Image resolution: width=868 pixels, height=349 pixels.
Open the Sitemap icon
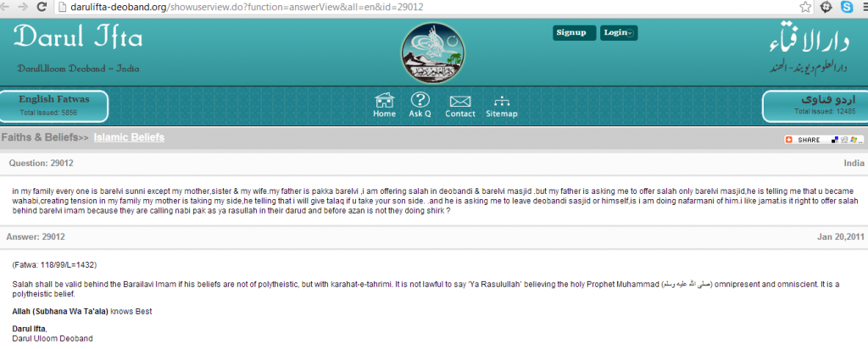[x=502, y=108]
